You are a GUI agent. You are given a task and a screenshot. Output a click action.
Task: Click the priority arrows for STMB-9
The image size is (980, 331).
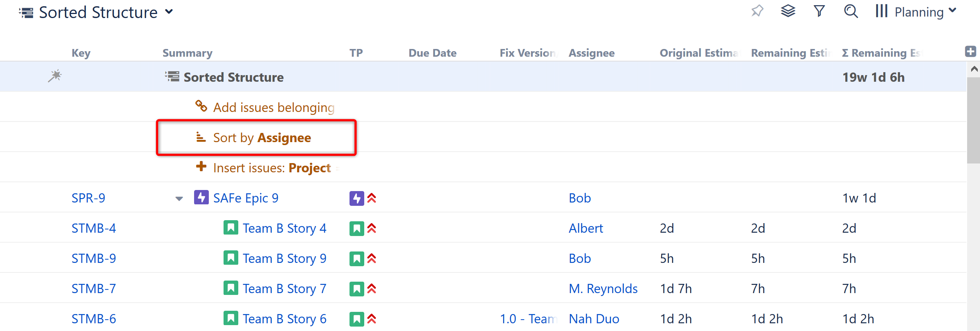point(372,259)
